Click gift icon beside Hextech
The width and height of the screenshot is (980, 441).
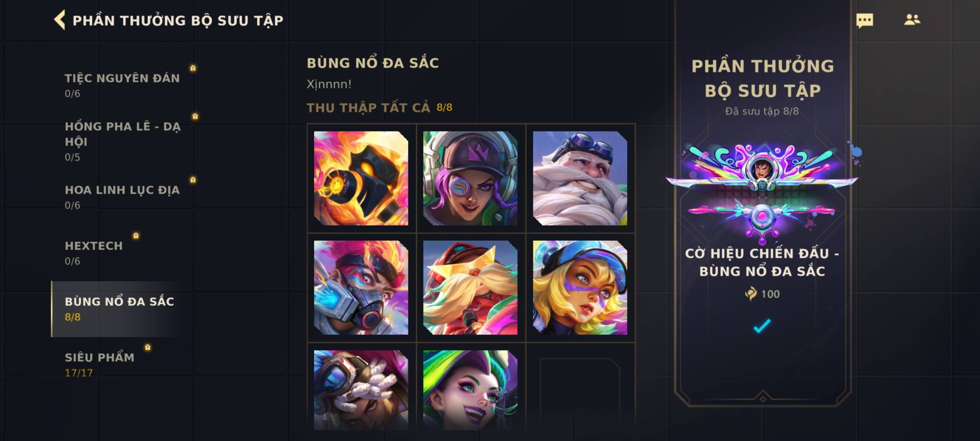(136, 236)
